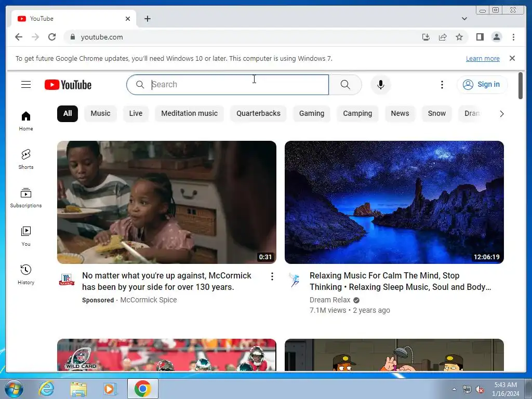Open YouTube settings three-dot menu
The image size is (532, 399).
pyautogui.click(x=442, y=85)
